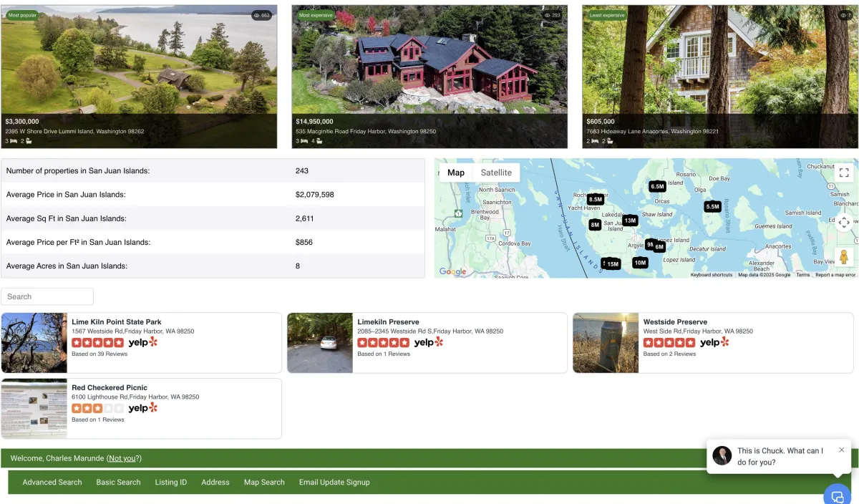Select the 5.5M map marker

[712, 207]
